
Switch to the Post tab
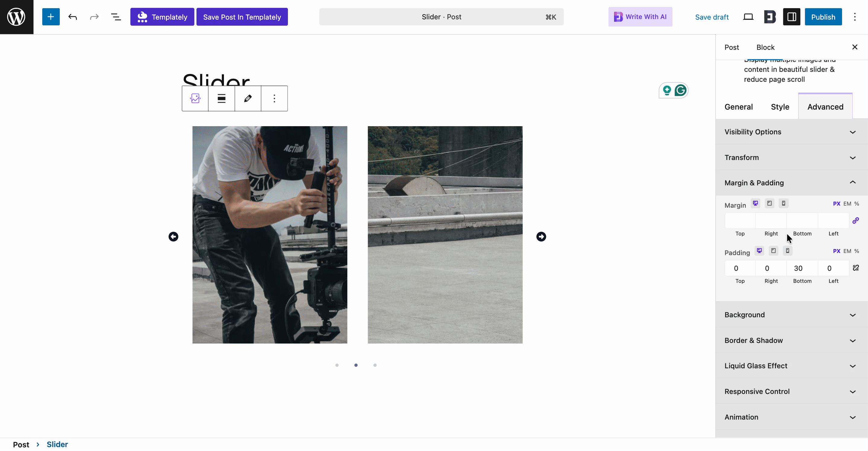(x=732, y=47)
